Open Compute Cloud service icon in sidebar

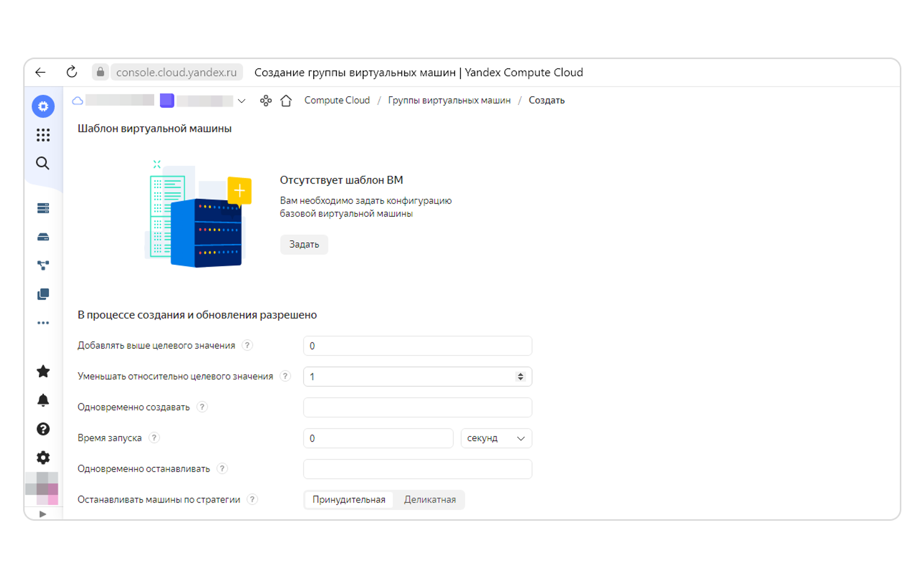43,106
